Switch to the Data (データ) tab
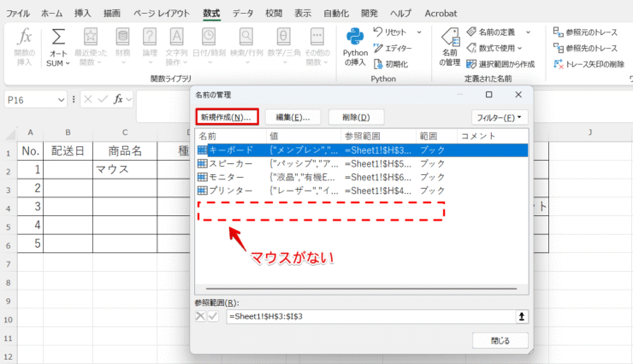The width and height of the screenshot is (633, 364). tap(243, 14)
